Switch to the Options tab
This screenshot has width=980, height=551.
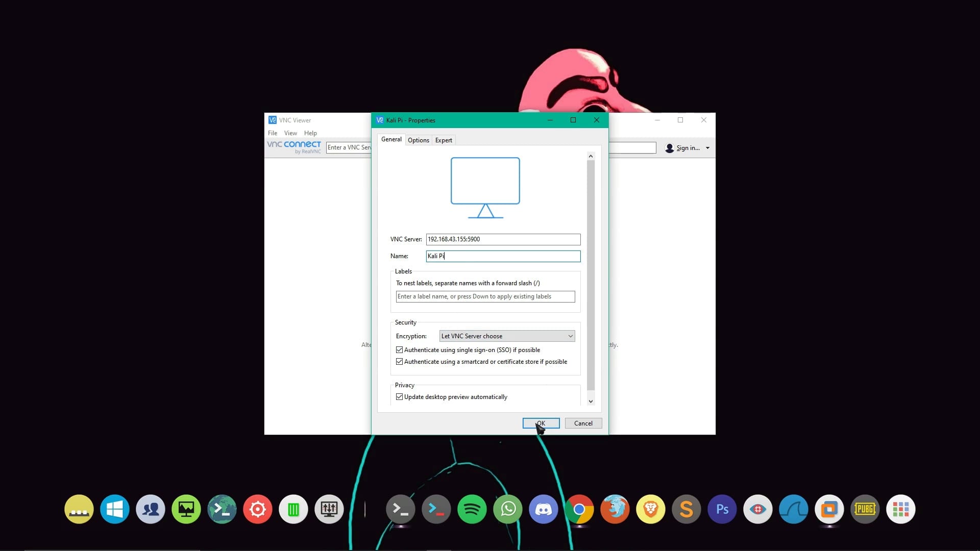coord(418,140)
